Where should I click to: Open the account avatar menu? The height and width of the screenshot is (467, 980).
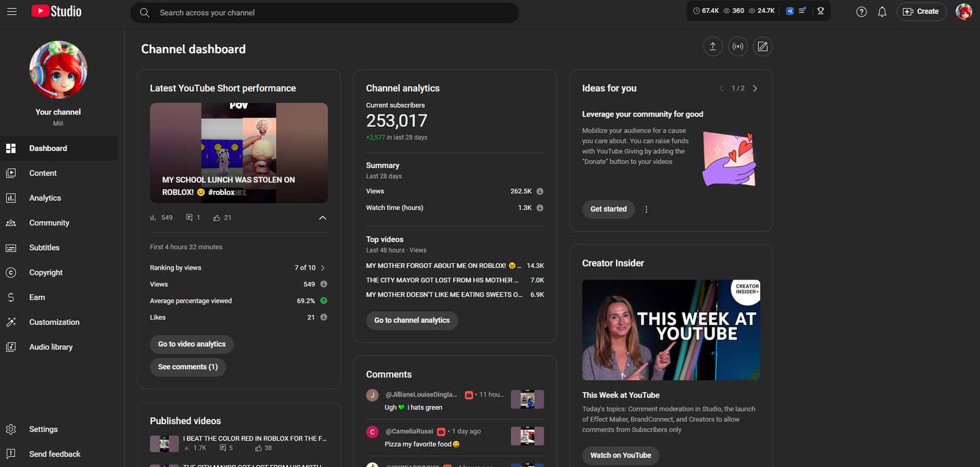click(963, 12)
